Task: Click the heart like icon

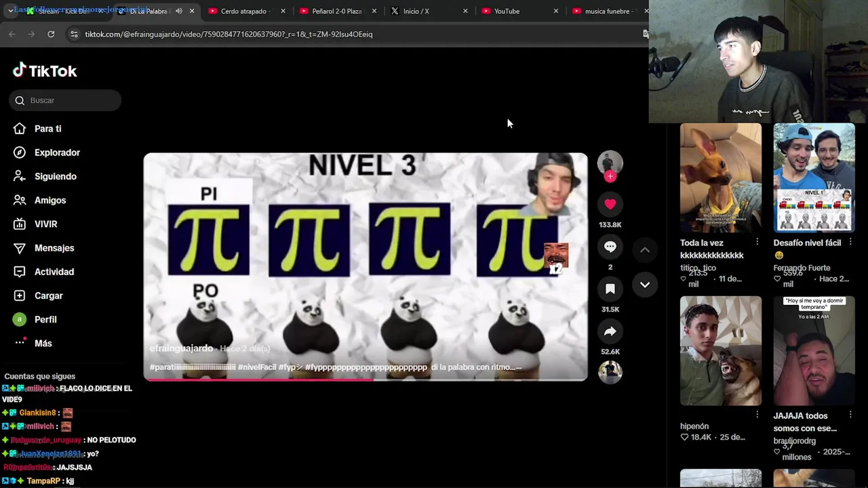Action: click(610, 204)
